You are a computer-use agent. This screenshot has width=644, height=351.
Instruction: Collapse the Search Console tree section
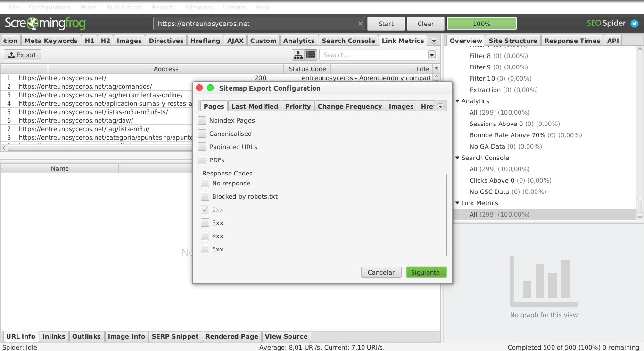coord(457,158)
